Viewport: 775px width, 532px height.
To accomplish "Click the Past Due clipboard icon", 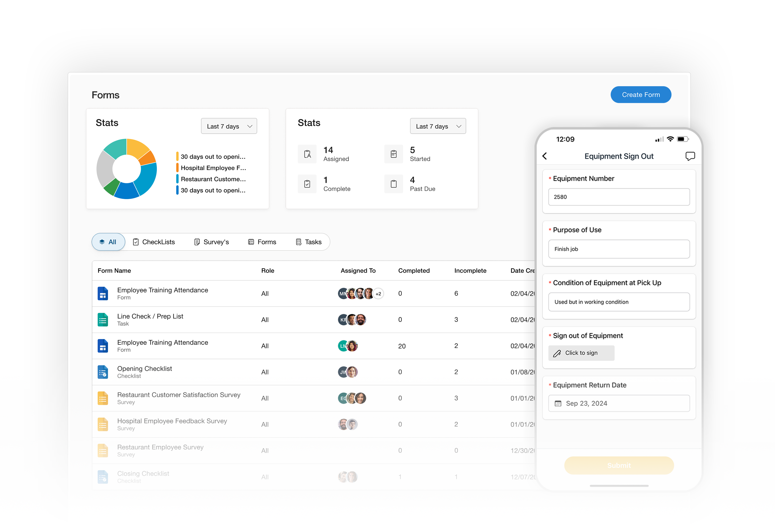I will (x=394, y=184).
